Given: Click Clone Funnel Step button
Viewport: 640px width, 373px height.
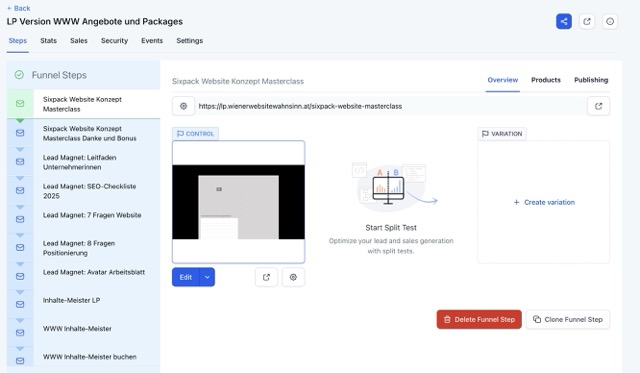Looking at the screenshot, I should coord(568,320).
